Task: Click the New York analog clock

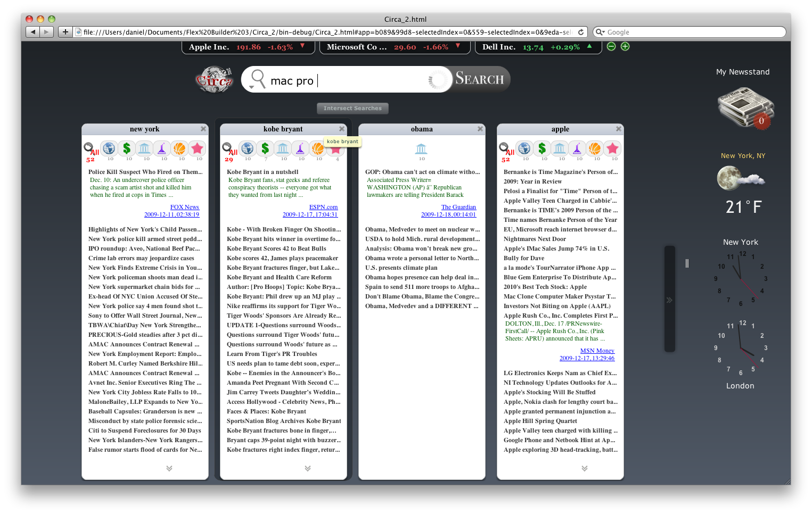Action: (x=741, y=279)
